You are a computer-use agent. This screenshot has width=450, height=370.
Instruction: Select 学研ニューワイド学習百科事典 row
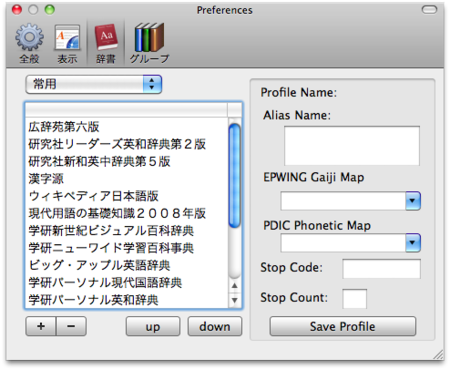tap(127, 248)
